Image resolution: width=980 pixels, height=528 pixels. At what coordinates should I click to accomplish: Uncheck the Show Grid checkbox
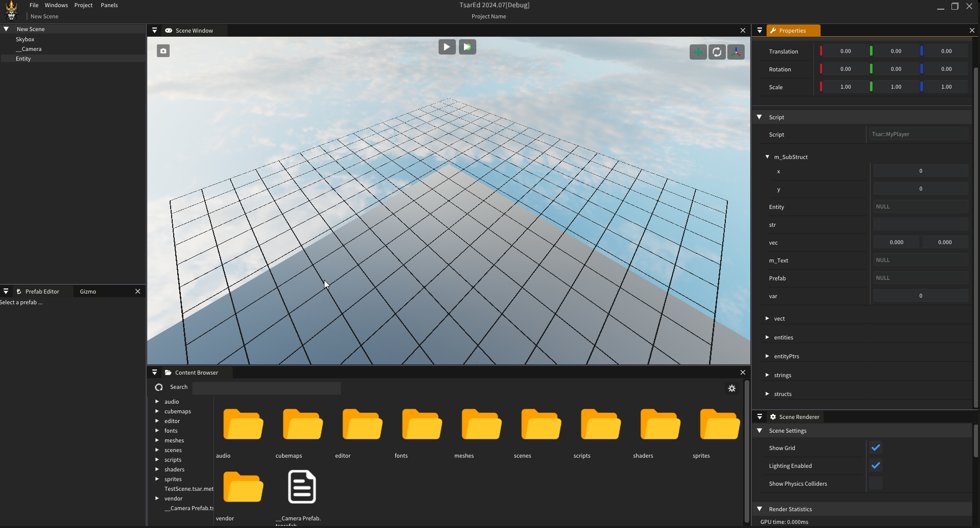point(876,448)
